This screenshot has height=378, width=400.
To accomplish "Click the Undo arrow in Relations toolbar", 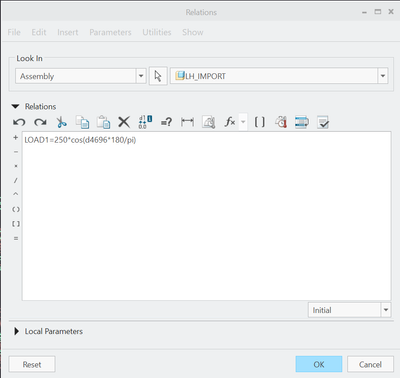I will click(19, 122).
